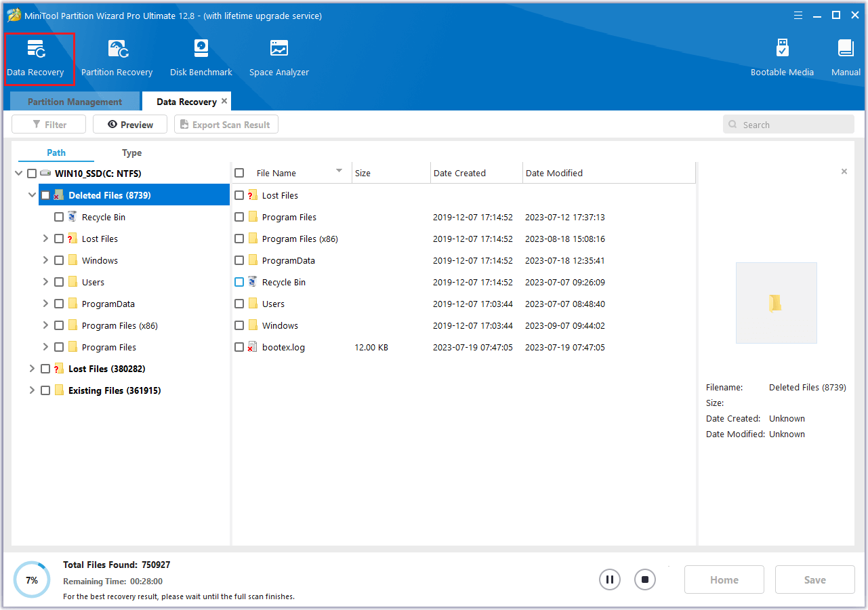Click the Program Files (x86) folder icon in list

pyautogui.click(x=253, y=239)
